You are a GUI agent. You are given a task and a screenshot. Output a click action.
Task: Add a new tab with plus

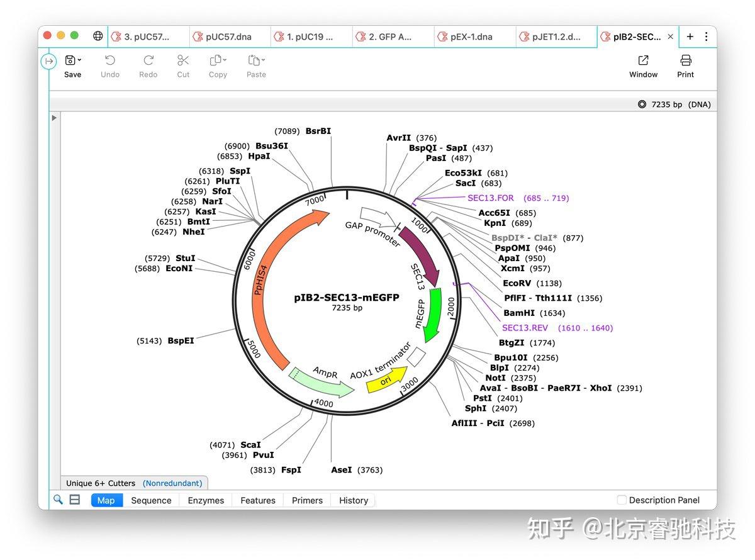pyautogui.click(x=690, y=36)
